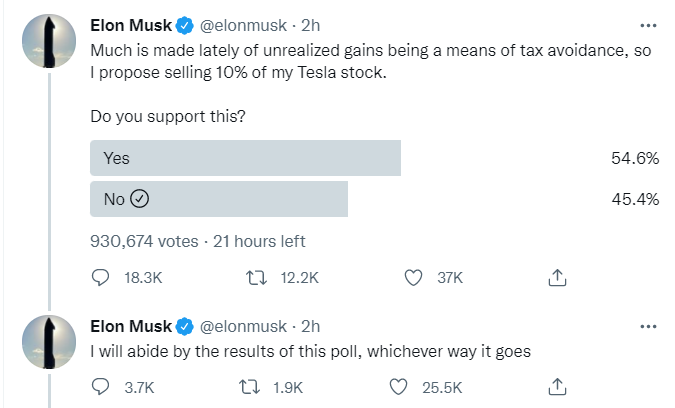The width and height of the screenshot is (675, 408).
Task: Click the checkmark beside No option
Action: [139, 199]
